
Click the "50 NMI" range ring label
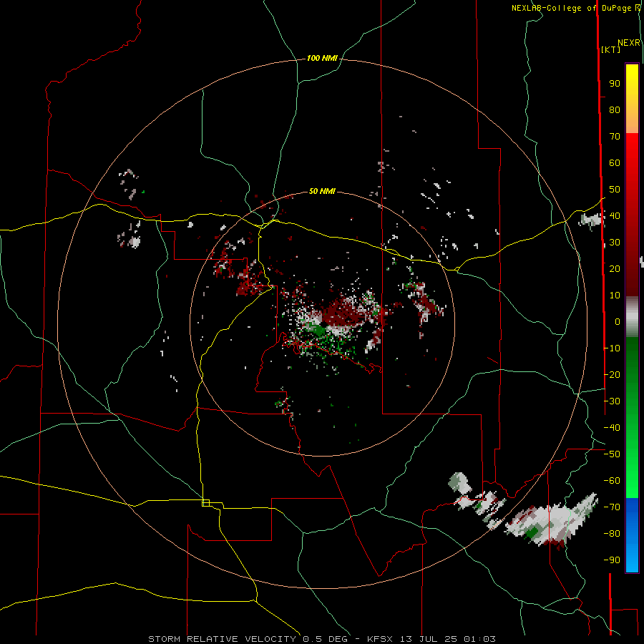[322, 191]
